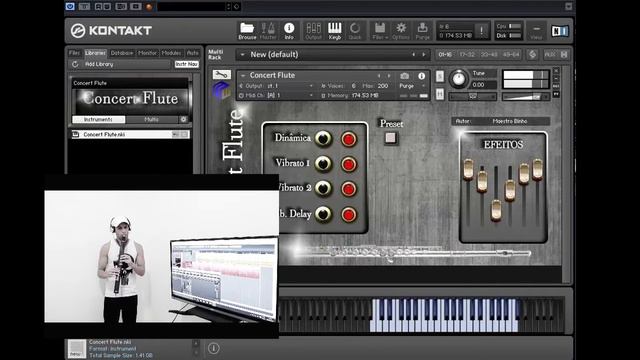Image resolution: width=640 pixels, height=360 pixels.
Task: Toggle the Keyb on-screen keyboard
Action: click(x=335, y=31)
